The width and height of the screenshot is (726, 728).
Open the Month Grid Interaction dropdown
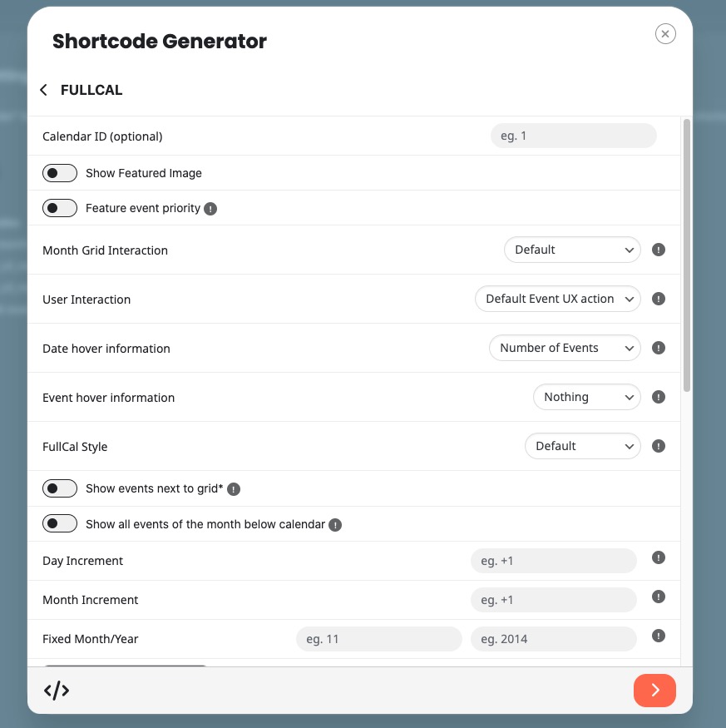pyautogui.click(x=572, y=250)
